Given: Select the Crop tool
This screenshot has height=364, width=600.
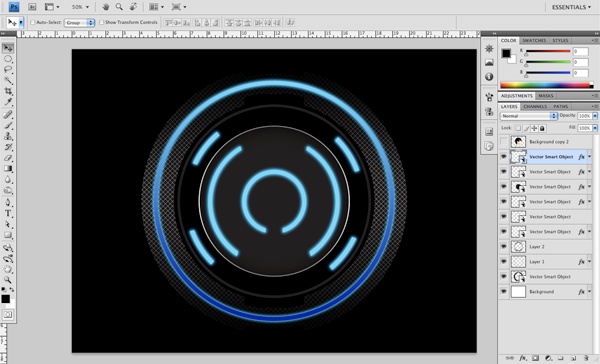Looking at the screenshot, I should 8,91.
